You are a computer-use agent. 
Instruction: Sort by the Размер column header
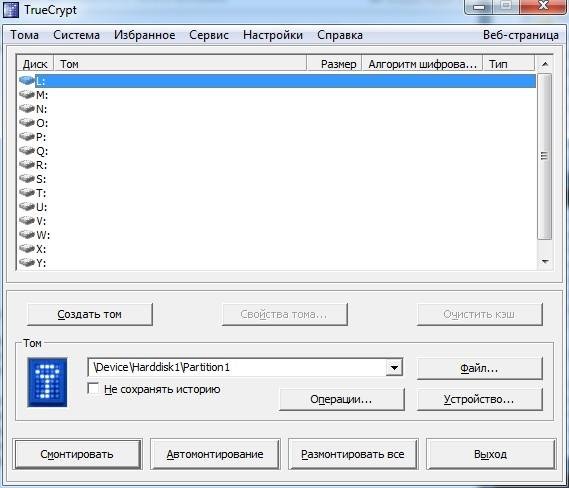(335, 64)
